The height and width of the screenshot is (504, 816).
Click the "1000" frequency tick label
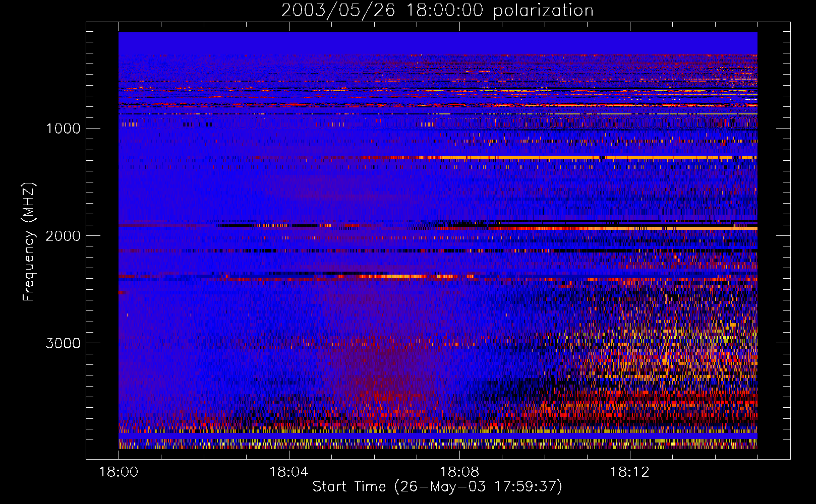point(64,129)
